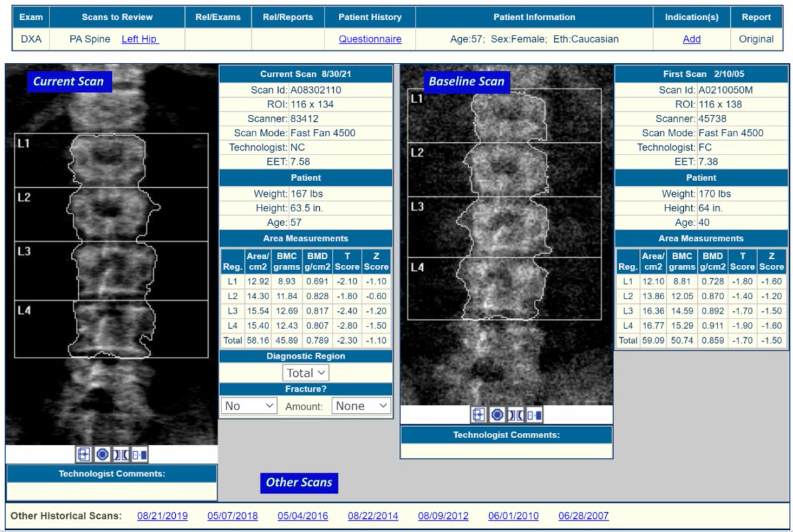Open the patient Questionnaire link
The height and width of the screenshot is (532, 793).
[370, 39]
